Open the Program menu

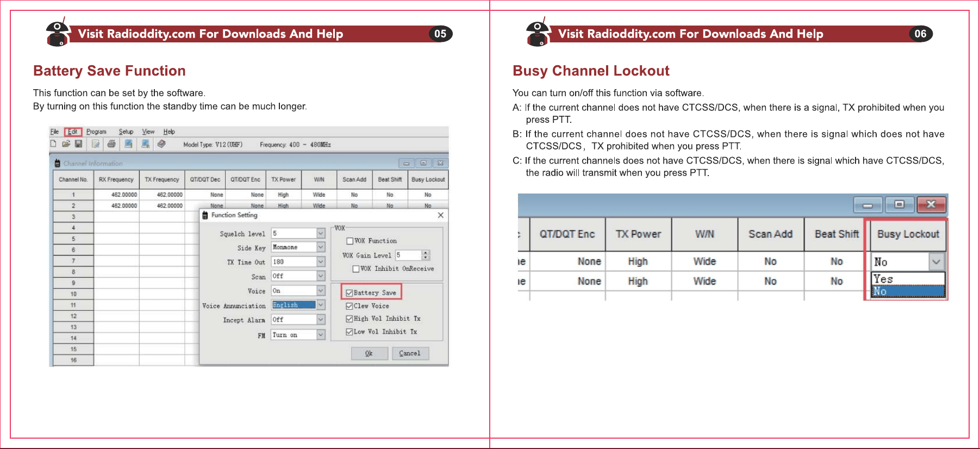[96, 132]
